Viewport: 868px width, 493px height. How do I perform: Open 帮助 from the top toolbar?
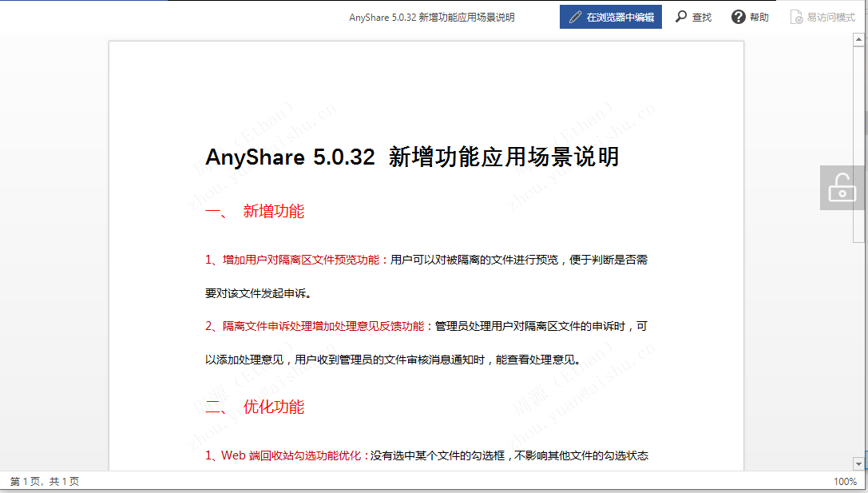750,17
